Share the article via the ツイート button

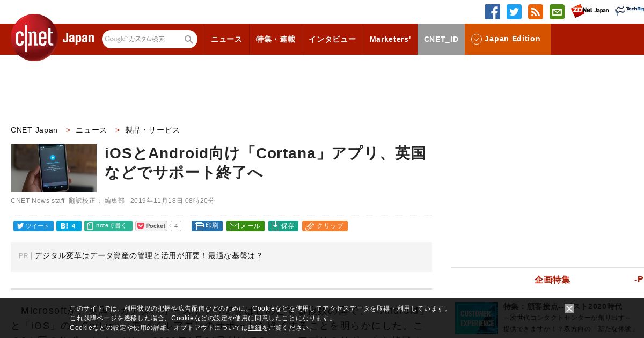33,226
